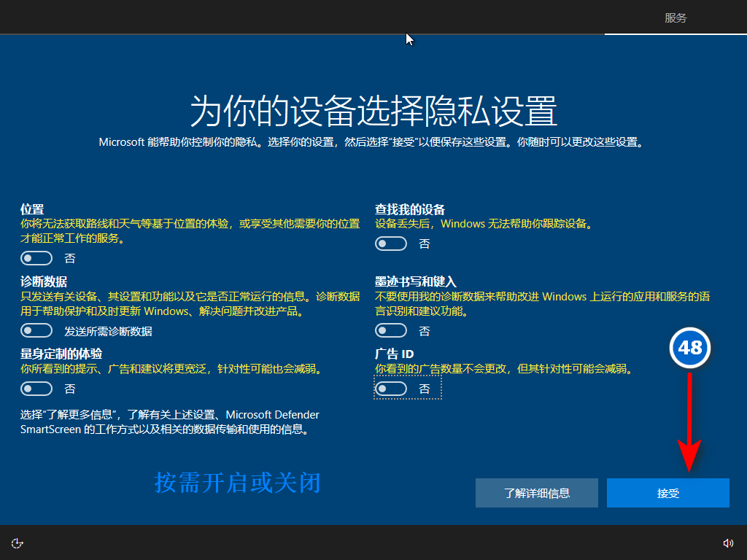Click the description 设备丢失后 Windows 无法帮助你跟踪设备
Screen dimensions: 747x560
click(x=484, y=224)
